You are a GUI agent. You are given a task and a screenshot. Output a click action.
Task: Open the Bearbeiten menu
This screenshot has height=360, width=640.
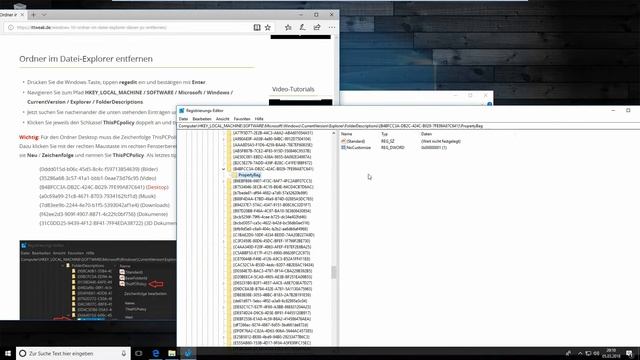pyautogui.click(x=202, y=119)
